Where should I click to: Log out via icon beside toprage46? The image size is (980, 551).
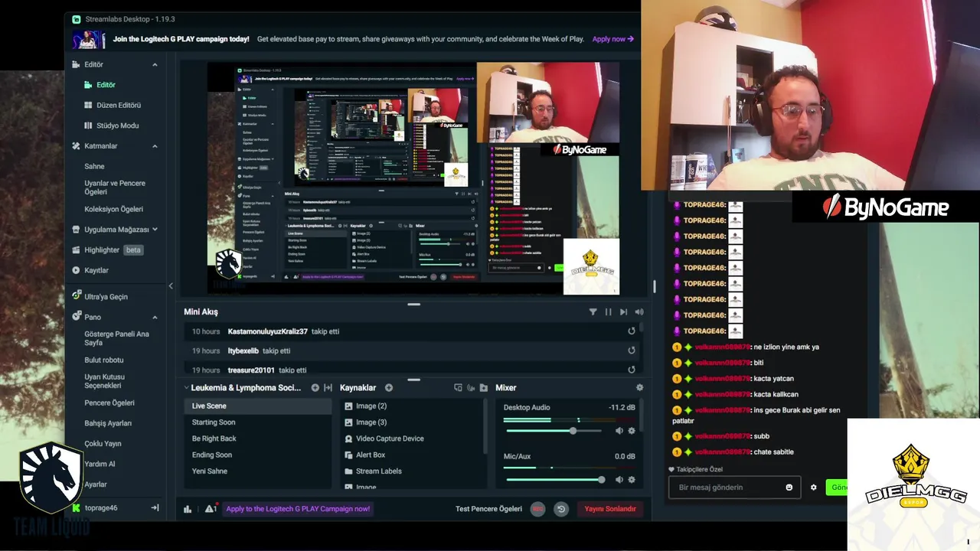coord(155,507)
